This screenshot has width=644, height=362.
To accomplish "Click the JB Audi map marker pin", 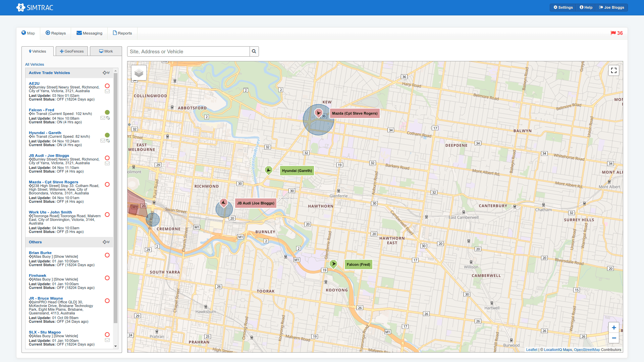I will click(x=224, y=203).
